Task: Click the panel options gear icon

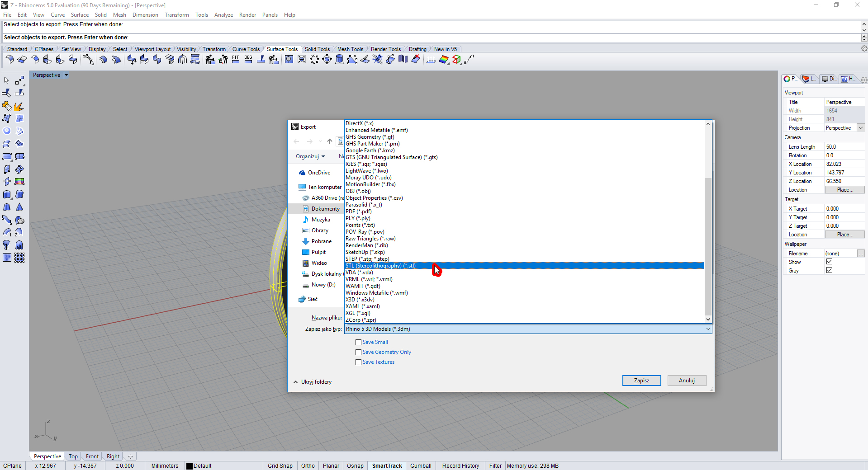Action: click(x=864, y=80)
